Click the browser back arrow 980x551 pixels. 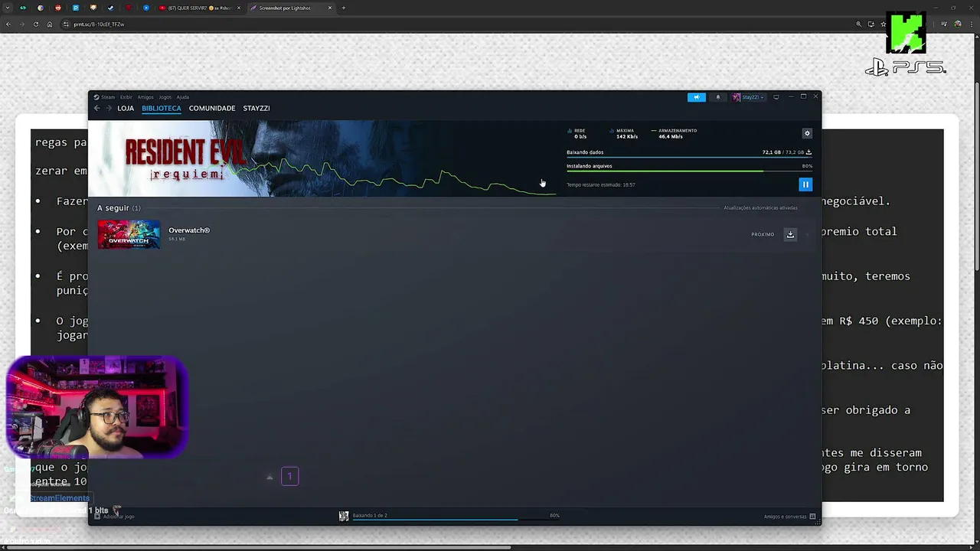pyautogui.click(x=8, y=24)
